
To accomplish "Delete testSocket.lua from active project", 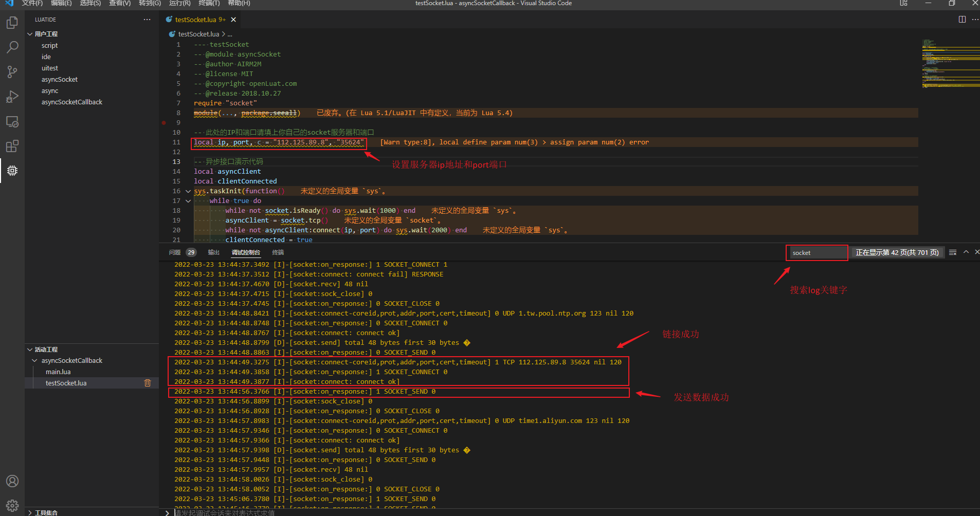I will pyautogui.click(x=148, y=383).
